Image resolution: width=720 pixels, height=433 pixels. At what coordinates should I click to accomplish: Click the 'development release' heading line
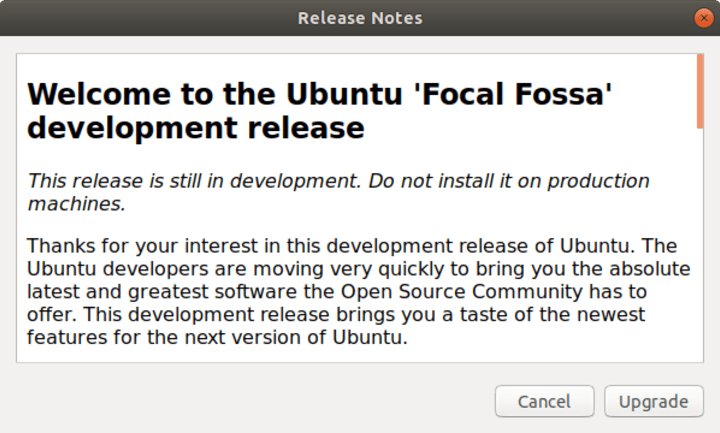[195, 128]
